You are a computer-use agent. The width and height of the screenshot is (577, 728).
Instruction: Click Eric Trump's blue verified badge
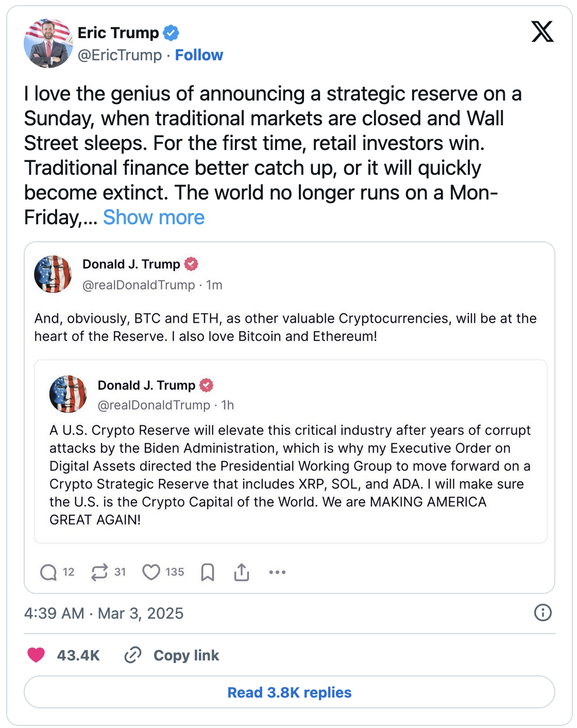click(x=171, y=33)
